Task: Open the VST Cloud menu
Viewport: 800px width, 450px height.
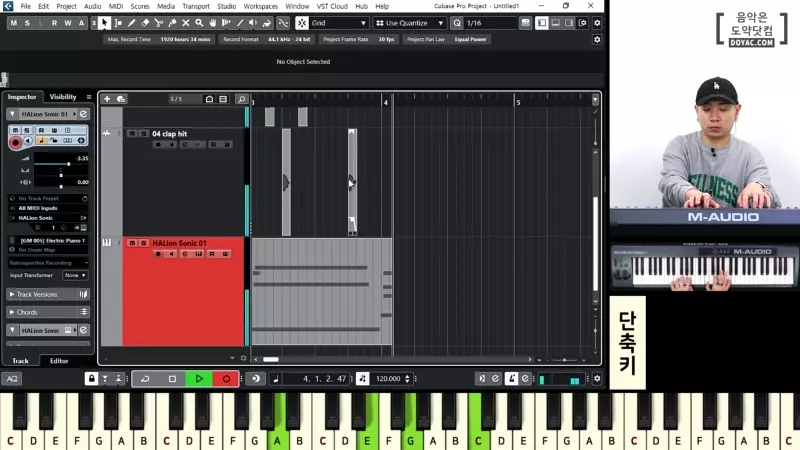Action: click(x=332, y=6)
